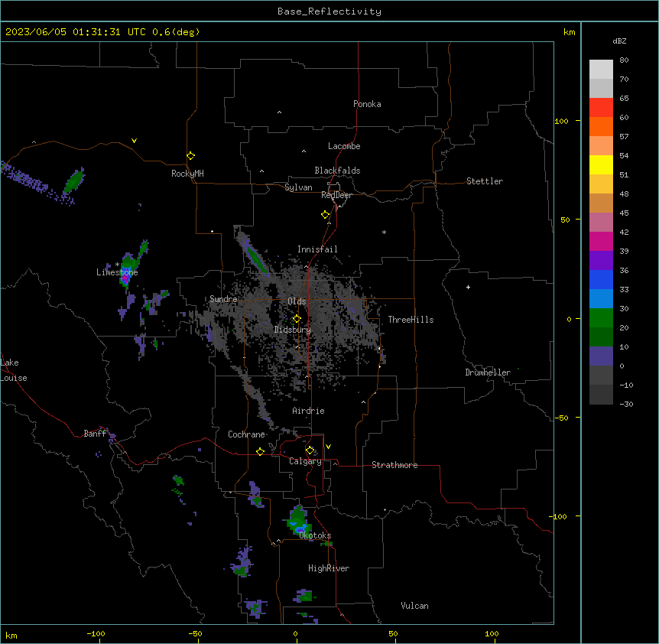Click the green echo streak northwest of Innisfail
659x644 pixels.
point(256,258)
